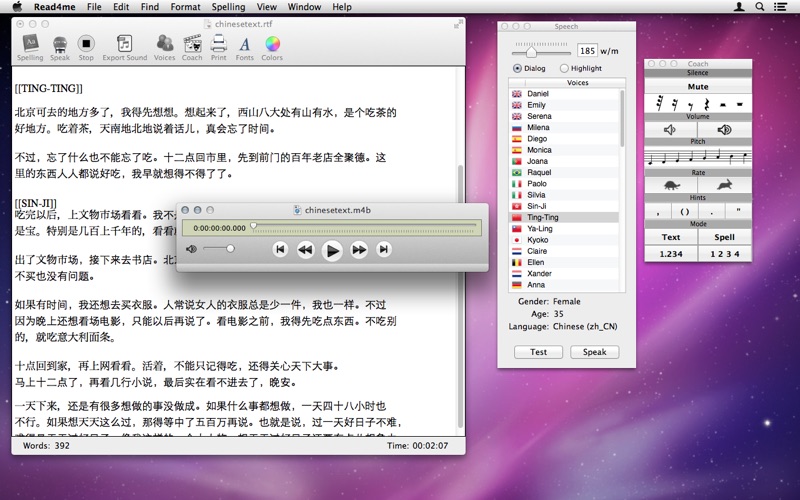Open the Find menu
The image size is (800, 500).
point(149,7)
